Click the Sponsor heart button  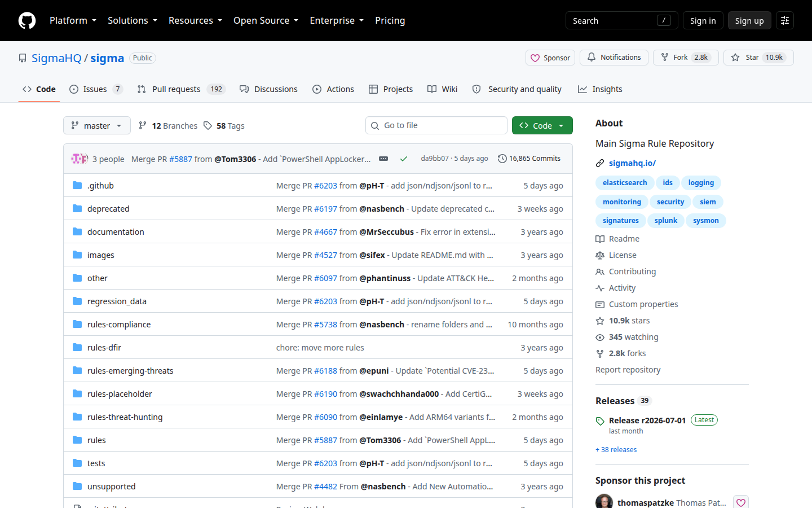(x=550, y=58)
